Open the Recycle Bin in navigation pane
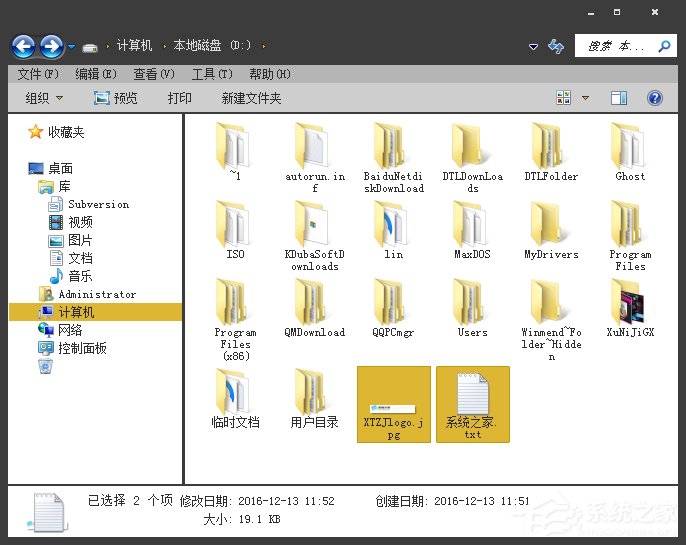The height and width of the screenshot is (545, 686). point(45,366)
